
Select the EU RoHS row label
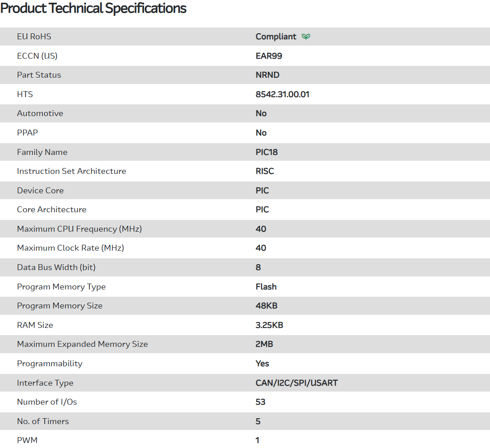(34, 37)
